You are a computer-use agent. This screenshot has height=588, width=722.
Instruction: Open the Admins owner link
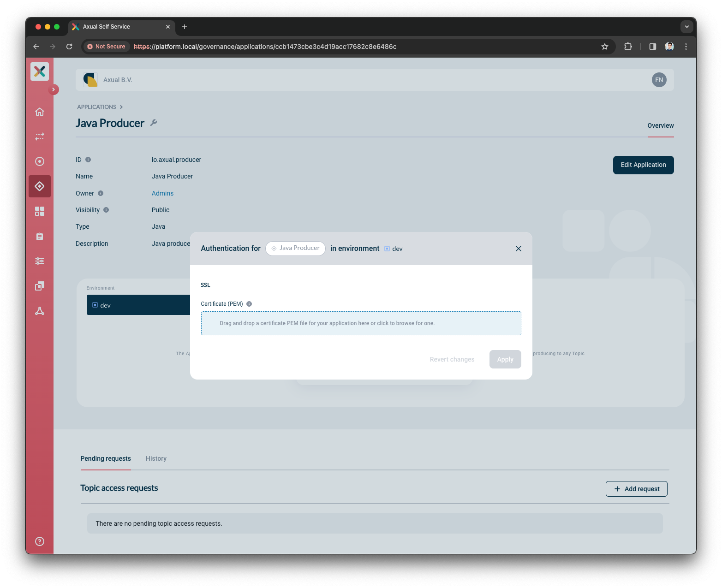coord(163,193)
